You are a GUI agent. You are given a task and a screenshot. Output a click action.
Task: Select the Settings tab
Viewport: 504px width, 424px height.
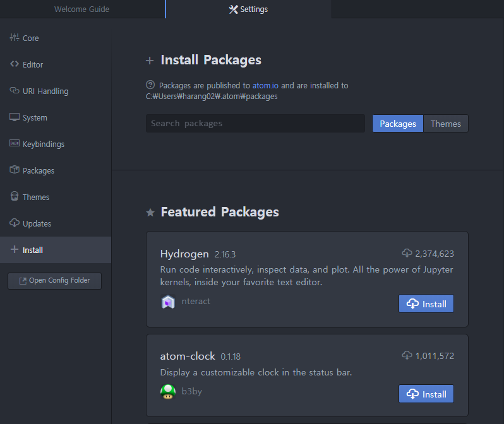pos(248,9)
